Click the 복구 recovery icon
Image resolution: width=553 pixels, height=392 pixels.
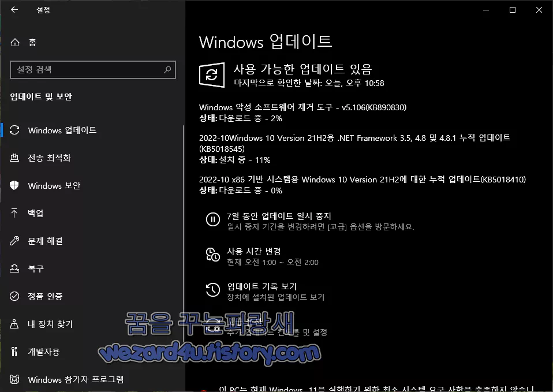14,268
